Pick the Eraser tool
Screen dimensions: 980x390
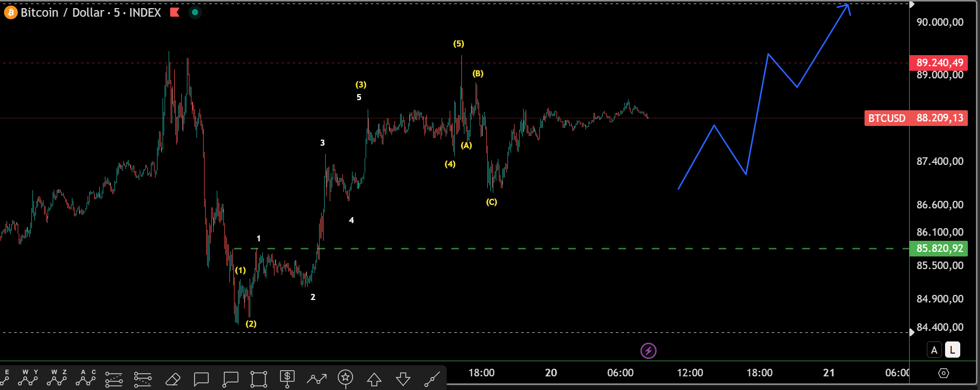point(173,378)
